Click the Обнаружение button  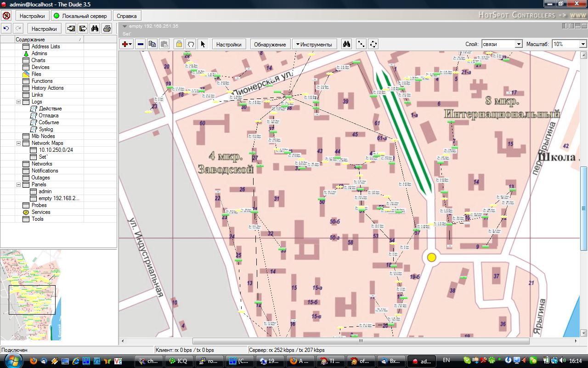(270, 44)
